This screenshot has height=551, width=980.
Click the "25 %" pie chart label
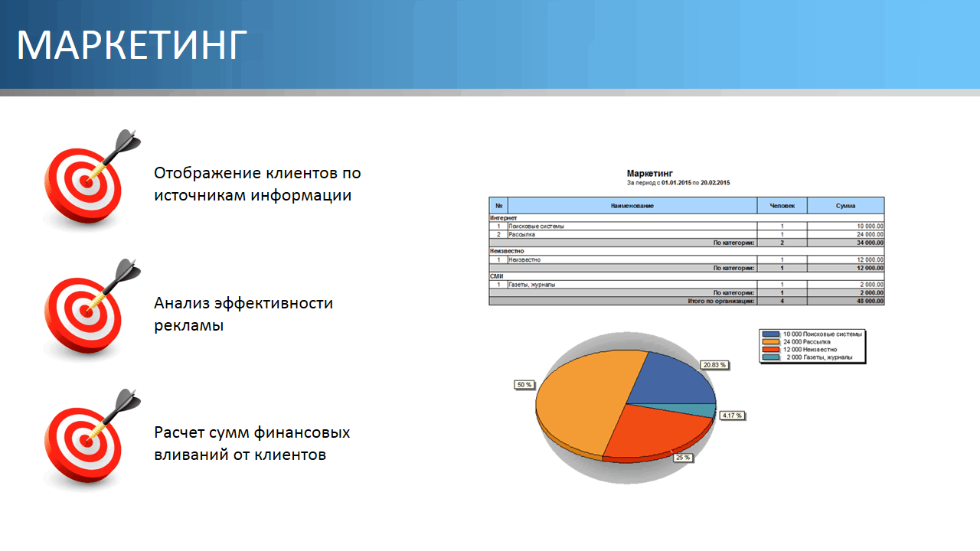pos(682,458)
